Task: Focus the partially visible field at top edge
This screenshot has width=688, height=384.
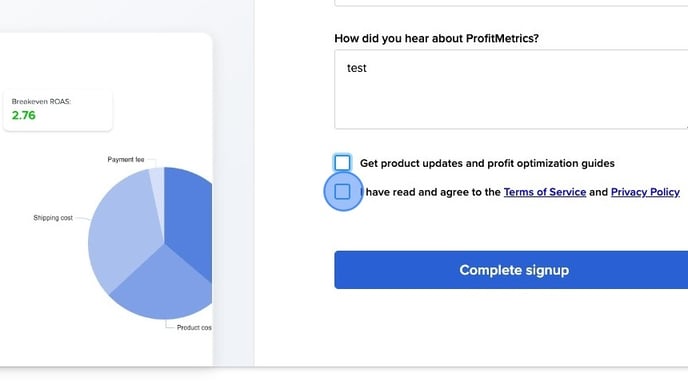Action: point(511,3)
